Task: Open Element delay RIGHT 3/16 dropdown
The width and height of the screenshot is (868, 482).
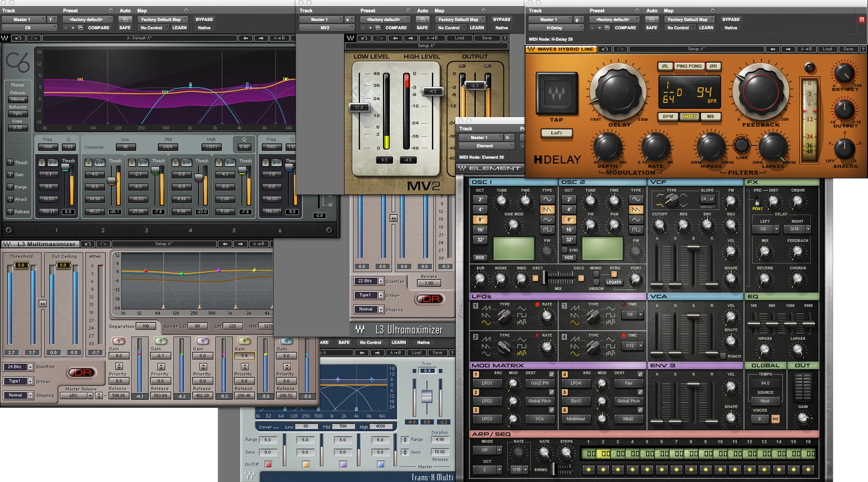Action: pyautogui.click(x=798, y=229)
